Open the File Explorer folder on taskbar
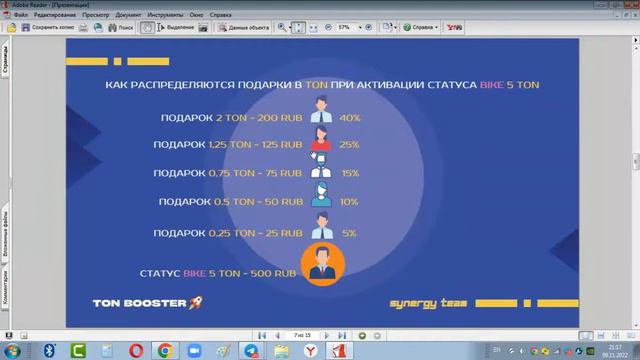Image resolution: width=640 pixels, height=360 pixels. tap(281, 351)
